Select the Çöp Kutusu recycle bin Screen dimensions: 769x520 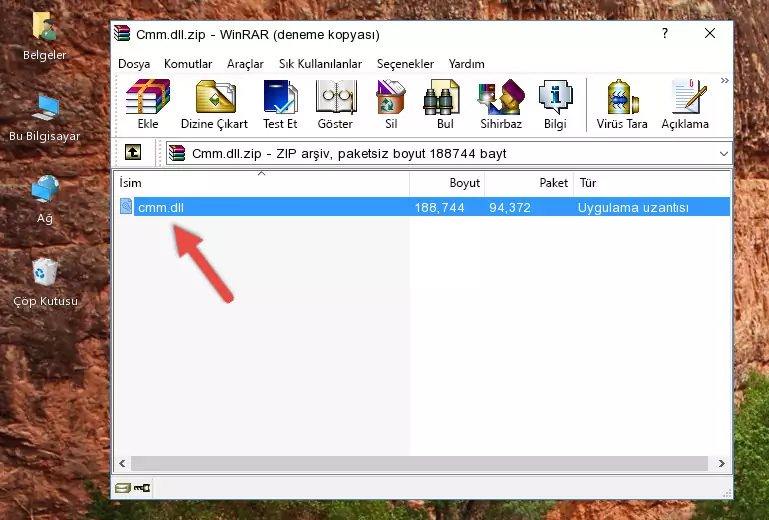click(x=45, y=283)
